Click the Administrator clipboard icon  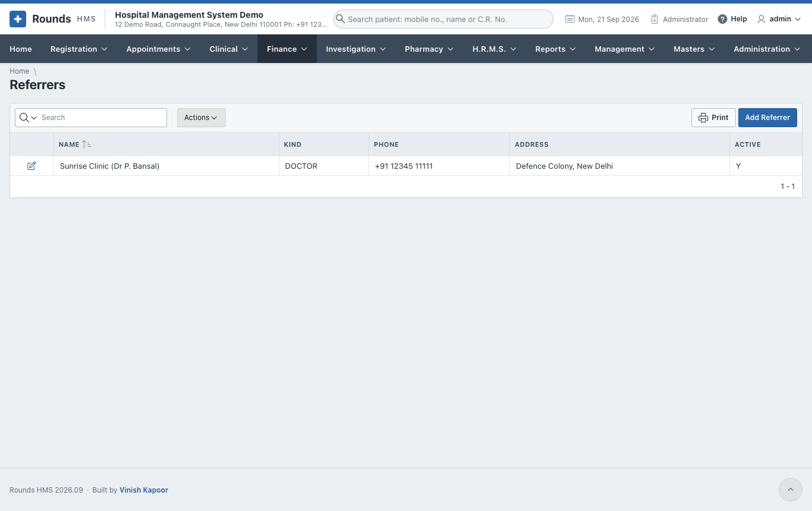[x=654, y=19]
